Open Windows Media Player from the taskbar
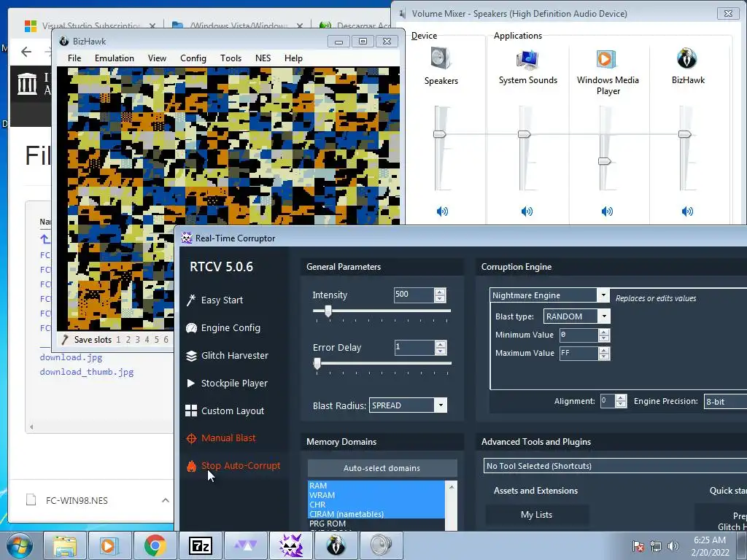The image size is (747, 560). [x=109, y=545]
